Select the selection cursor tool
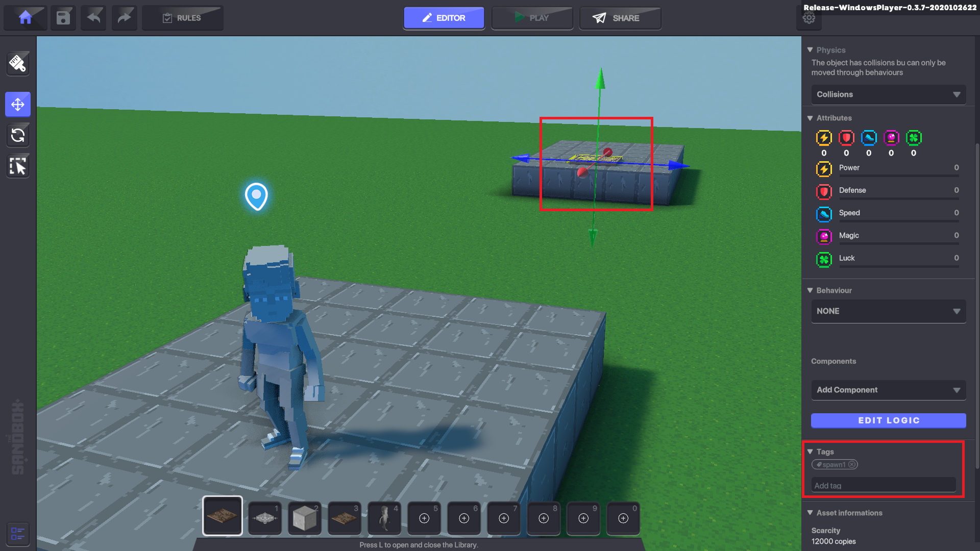 point(18,166)
